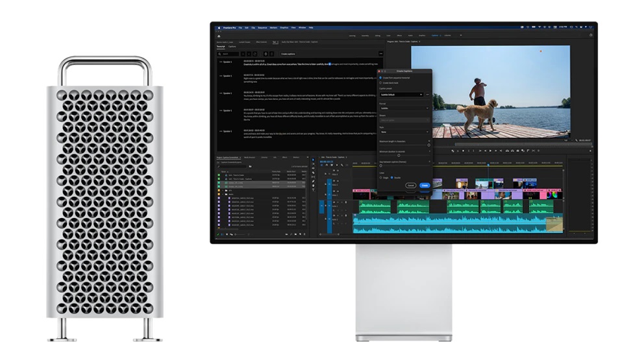Select the 'Single' lines radio button
Screen dimensions: 644x362
point(381,176)
